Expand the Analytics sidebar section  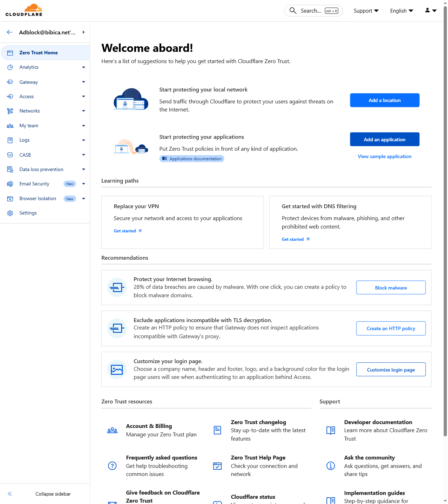click(x=83, y=67)
